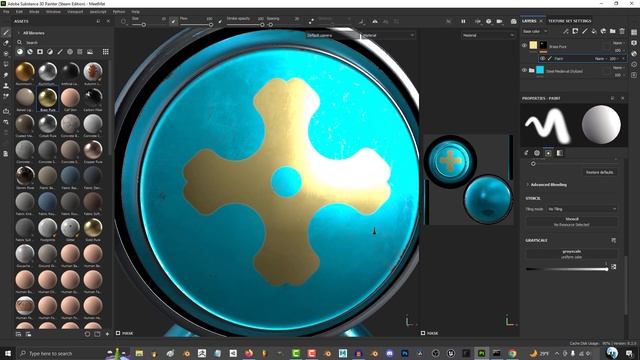Toggle lazy mouse icon in toolbar
Viewport: 640px width, 360px height.
[x=361, y=21]
